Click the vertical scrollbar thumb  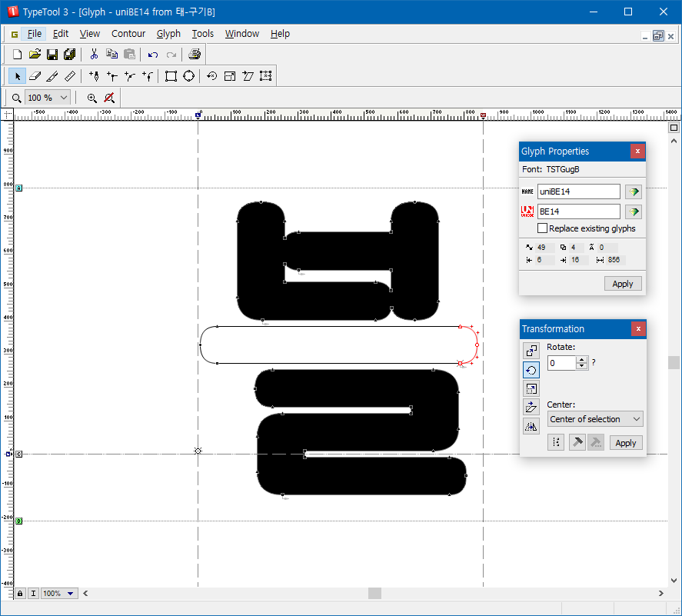click(674, 362)
